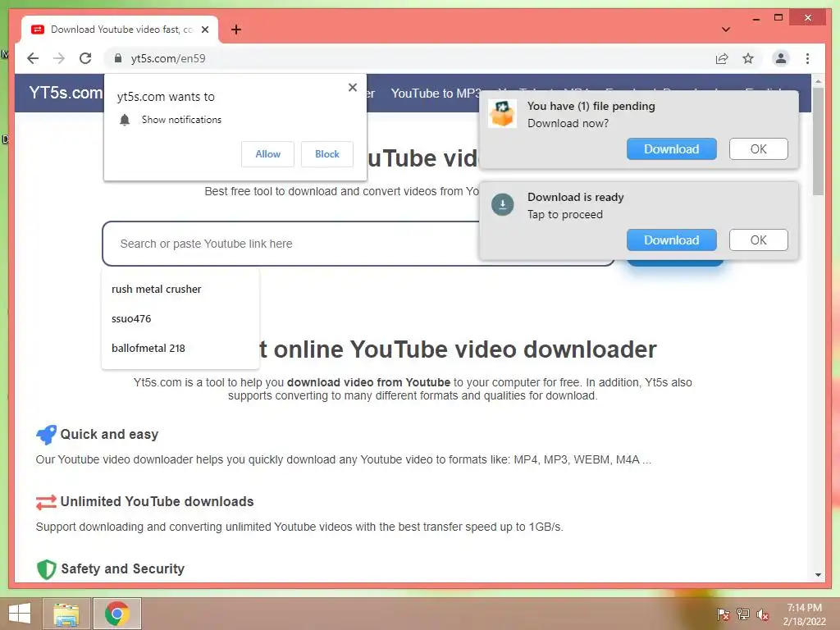The image size is (840, 630).
Task: Open network tray icon
Action: click(743, 614)
